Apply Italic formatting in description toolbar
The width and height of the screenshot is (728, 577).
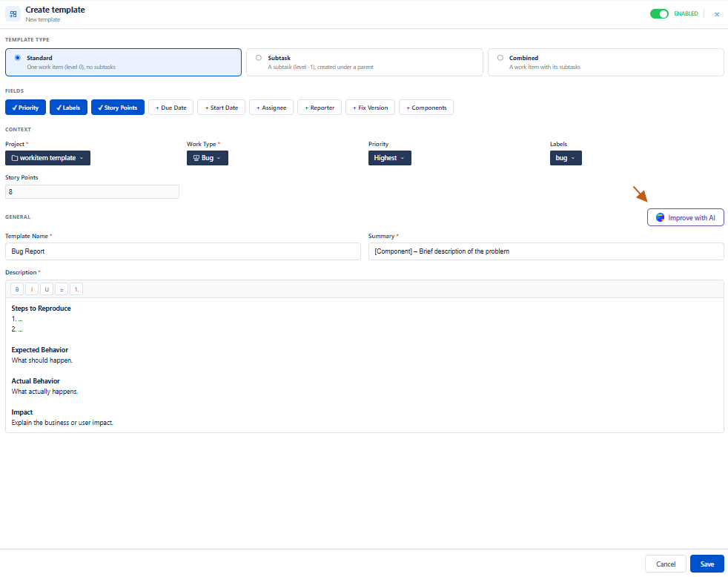tap(32, 289)
